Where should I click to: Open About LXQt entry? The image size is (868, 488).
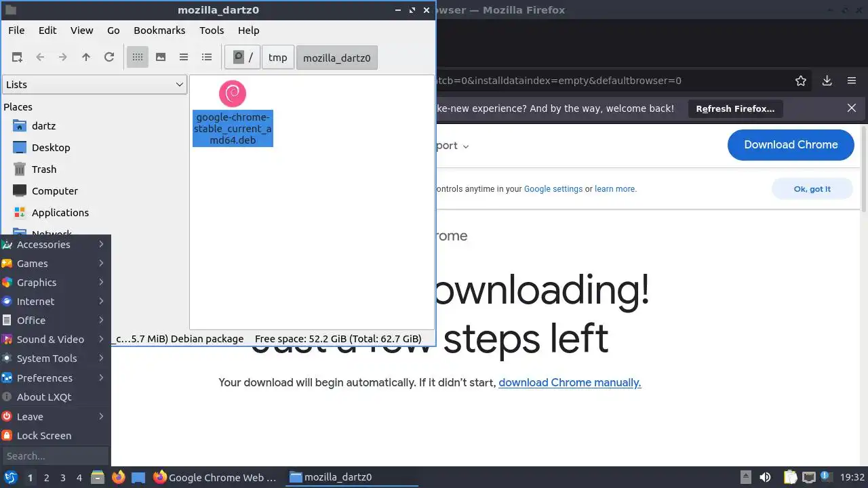point(55,397)
